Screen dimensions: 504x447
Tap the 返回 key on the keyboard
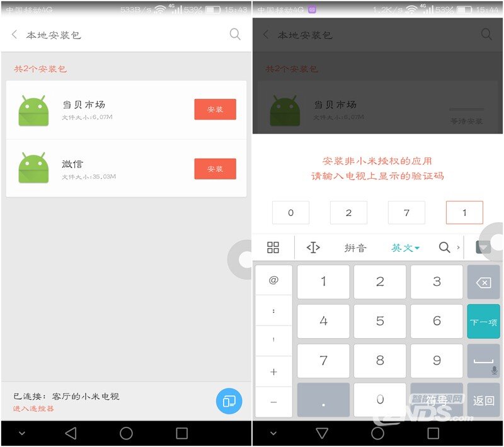click(483, 400)
